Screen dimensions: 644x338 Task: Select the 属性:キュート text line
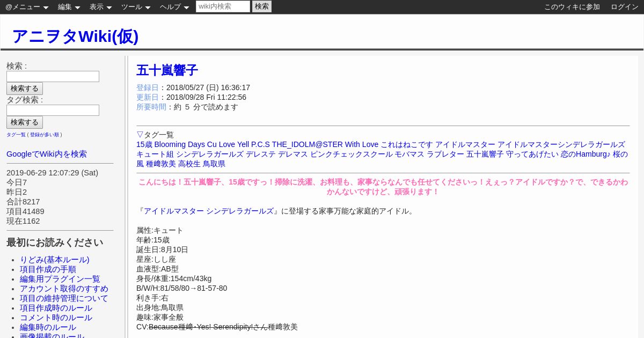[160, 230]
